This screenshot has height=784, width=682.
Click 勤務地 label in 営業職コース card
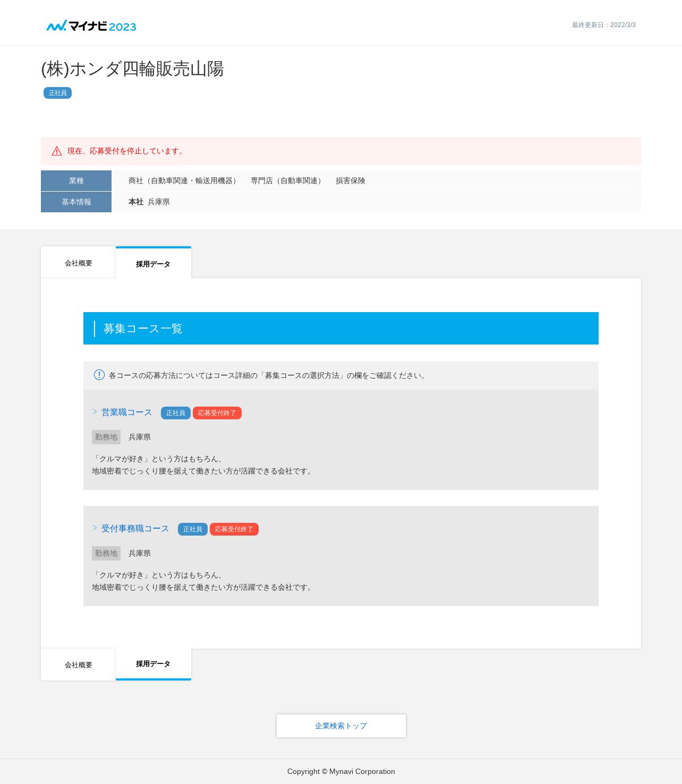pos(106,437)
